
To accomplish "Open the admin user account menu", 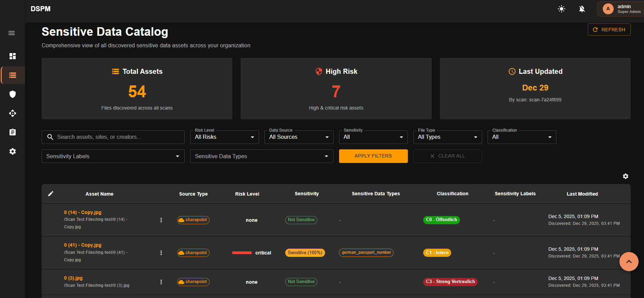I will tap(621, 9).
